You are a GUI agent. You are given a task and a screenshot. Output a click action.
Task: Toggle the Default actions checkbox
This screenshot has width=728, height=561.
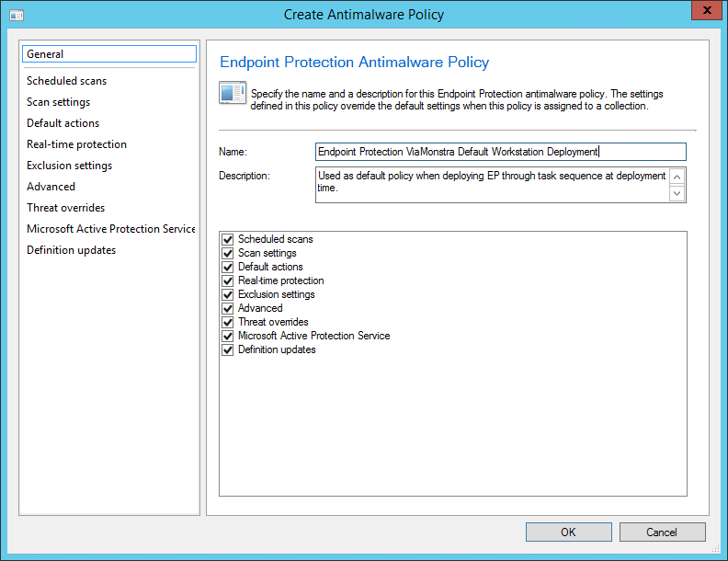[x=228, y=267]
